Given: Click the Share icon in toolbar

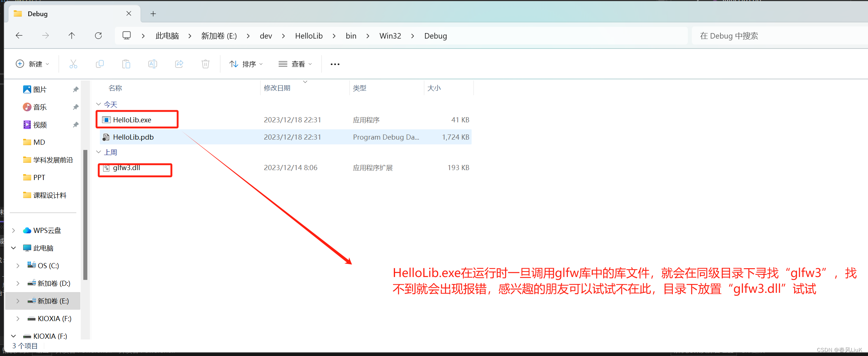Looking at the screenshot, I should pos(179,64).
